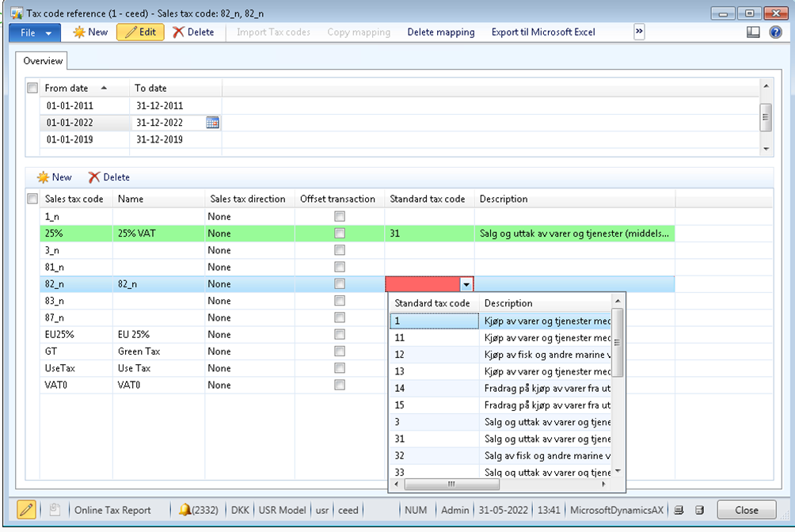The image size is (795, 532).
Task: Click the Edit pencil button
Action: (140, 32)
